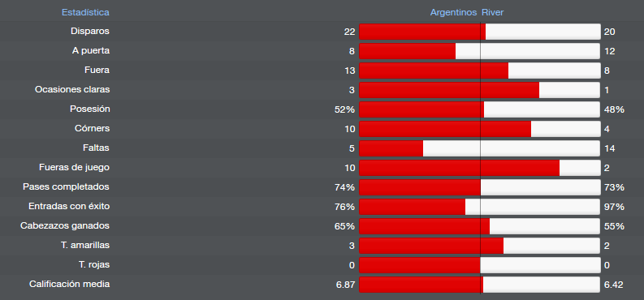Click the Calificación media label
This screenshot has width=644, height=300.
[69, 284]
